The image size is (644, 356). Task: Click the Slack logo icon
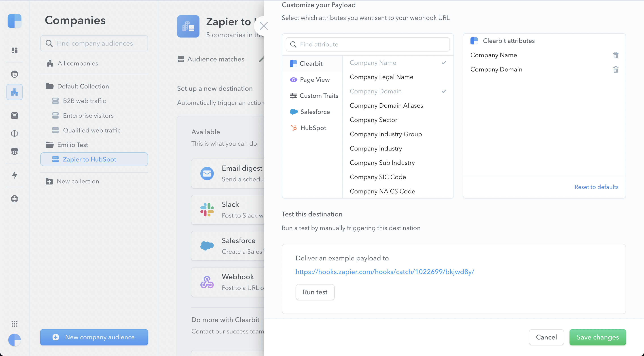(207, 210)
